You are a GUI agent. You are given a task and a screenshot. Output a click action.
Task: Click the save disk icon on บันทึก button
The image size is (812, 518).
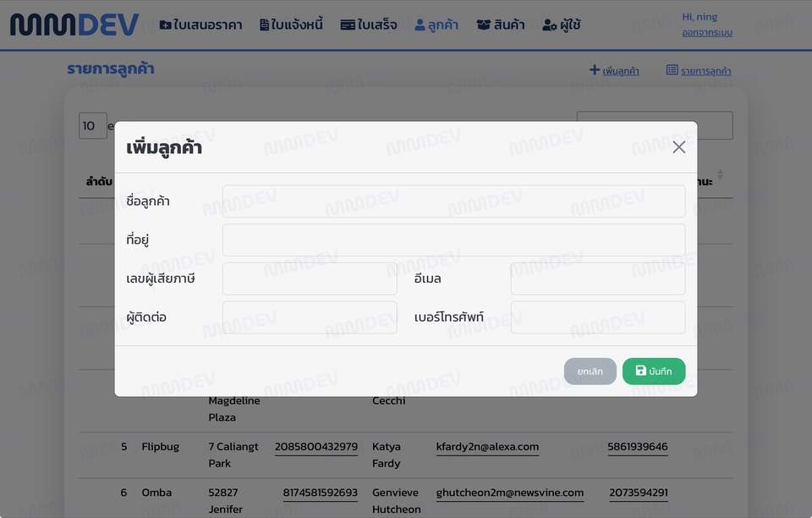(x=640, y=371)
